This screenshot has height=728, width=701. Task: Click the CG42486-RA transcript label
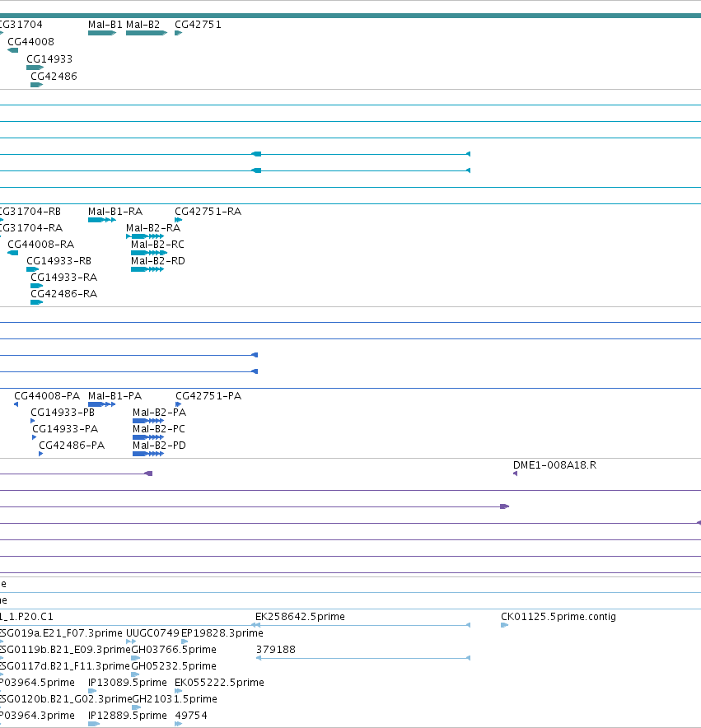pyautogui.click(x=64, y=294)
